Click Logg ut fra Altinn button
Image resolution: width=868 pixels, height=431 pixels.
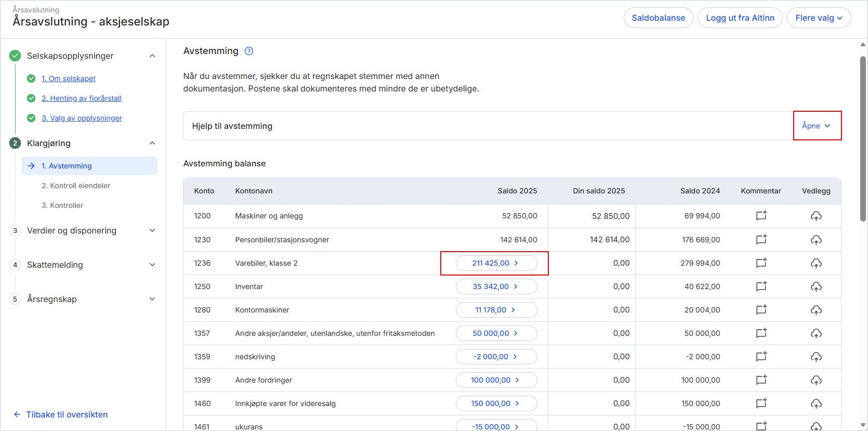pos(740,18)
